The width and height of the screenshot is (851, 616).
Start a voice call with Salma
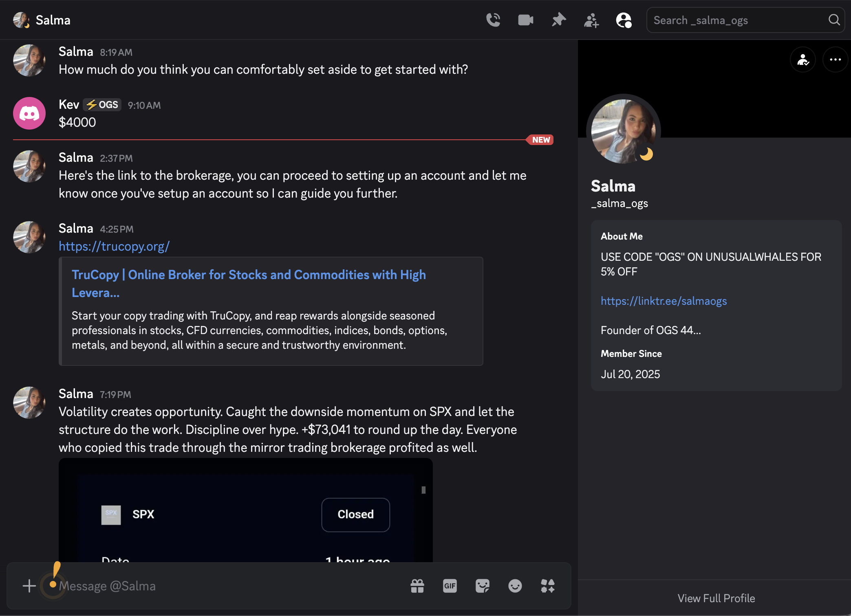[493, 20]
